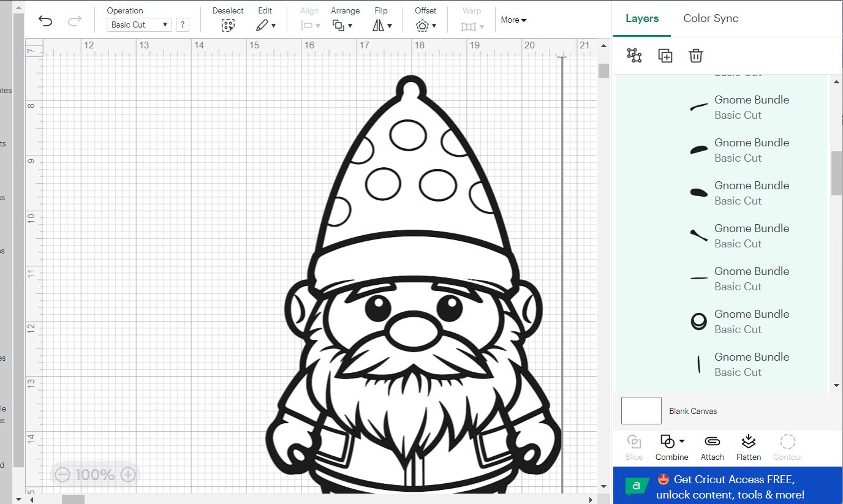Duplicate a layer with the copy icon

click(665, 55)
